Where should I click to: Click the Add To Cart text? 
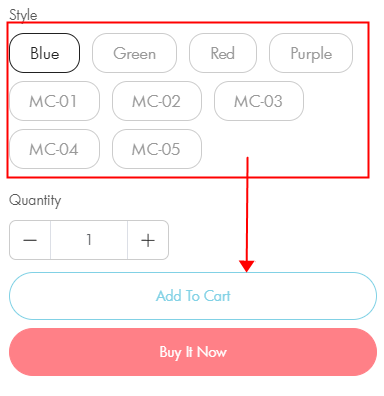click(193, 296)
